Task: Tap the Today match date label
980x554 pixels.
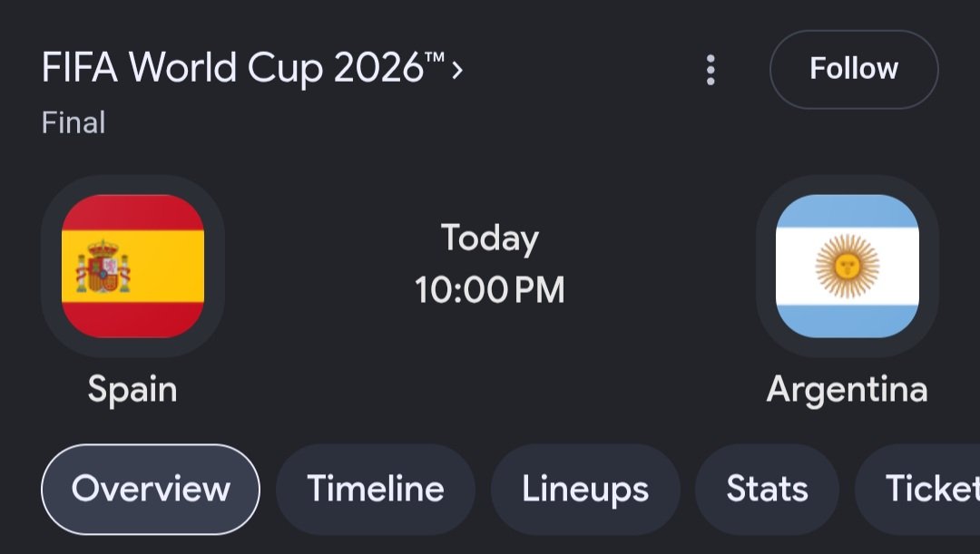Action: click(489, 238)
